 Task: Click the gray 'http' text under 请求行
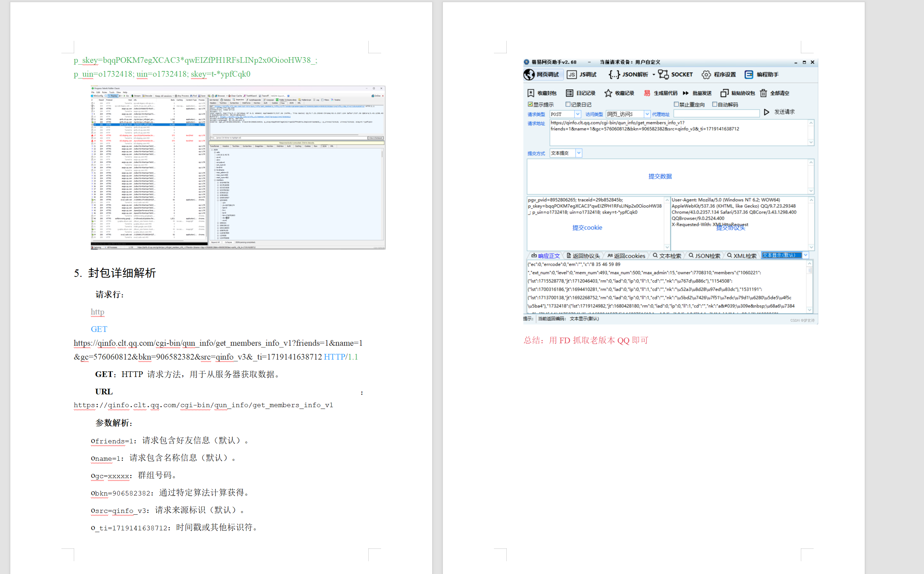(98, 312)
